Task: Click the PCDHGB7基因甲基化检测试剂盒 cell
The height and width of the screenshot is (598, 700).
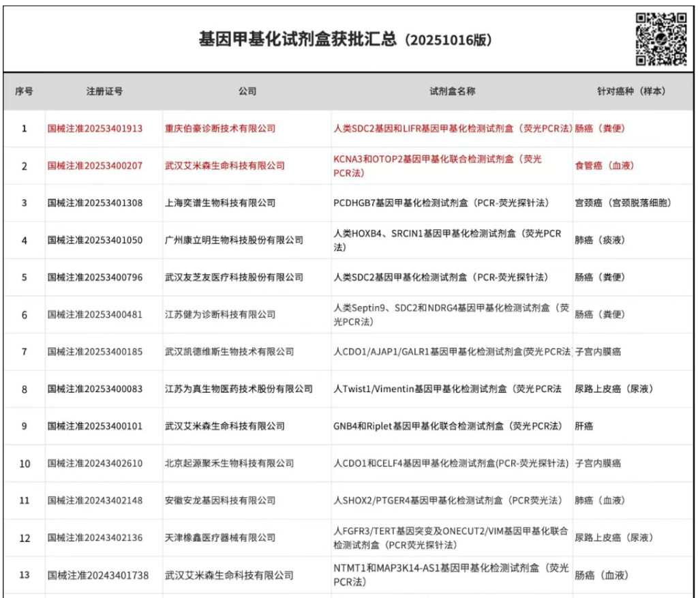Action: [450, 203]
